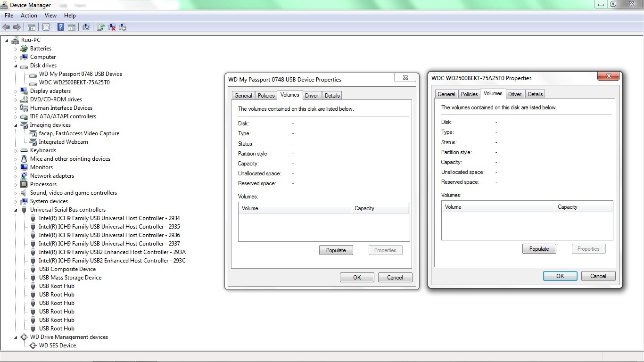Select the Monitors category icon
644x362 pixels.
pos(24,167)
